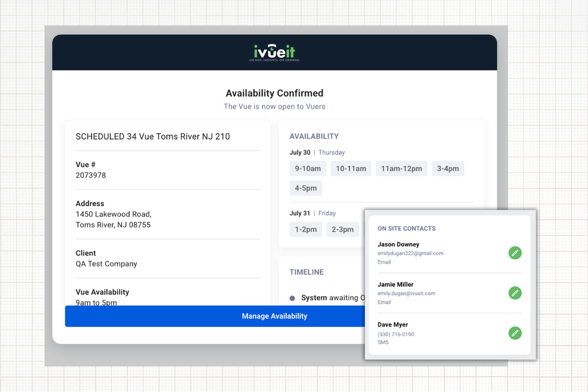Click the iVueit logo in header
Viewport: 588px width, 392px height.
click(274, 53)
